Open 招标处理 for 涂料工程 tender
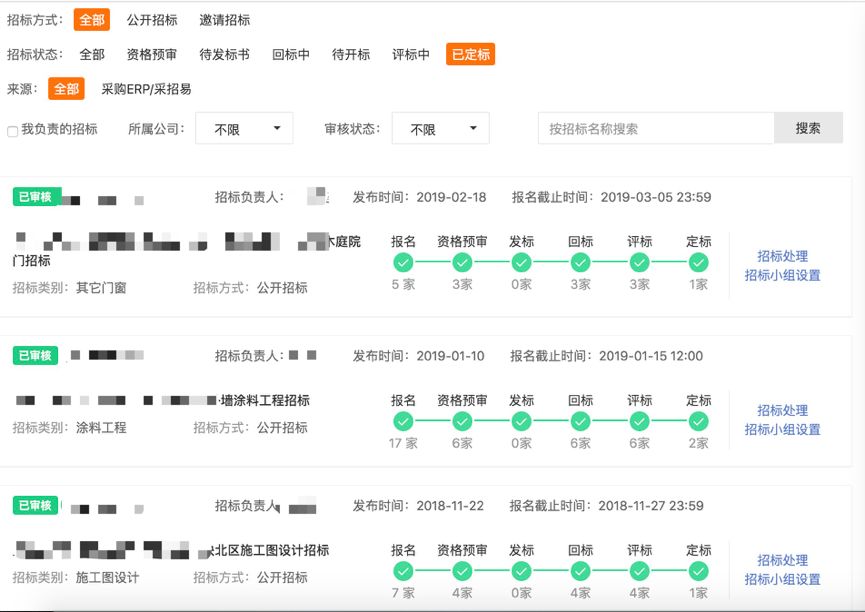Image resolution: width=865 pixels, height=612 pixels. [782, 410]
